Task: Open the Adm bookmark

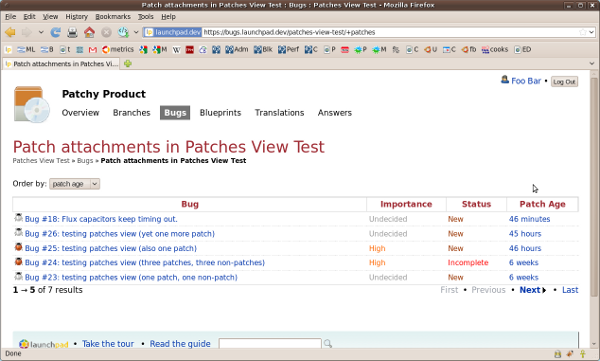Action: click(x=237, y=49)
